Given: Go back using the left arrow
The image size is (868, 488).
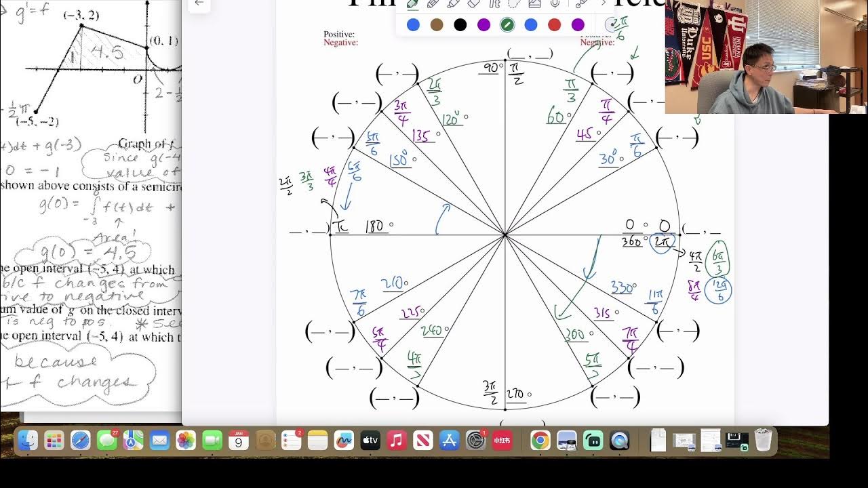Looking at the screenshot, I should tap(199, 3).
